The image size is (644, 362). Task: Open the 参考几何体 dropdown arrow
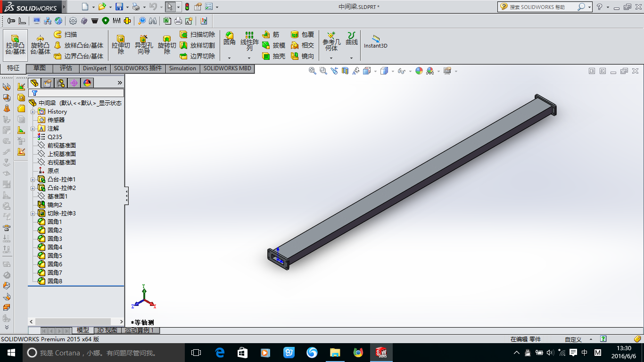(x=331, y=58)
